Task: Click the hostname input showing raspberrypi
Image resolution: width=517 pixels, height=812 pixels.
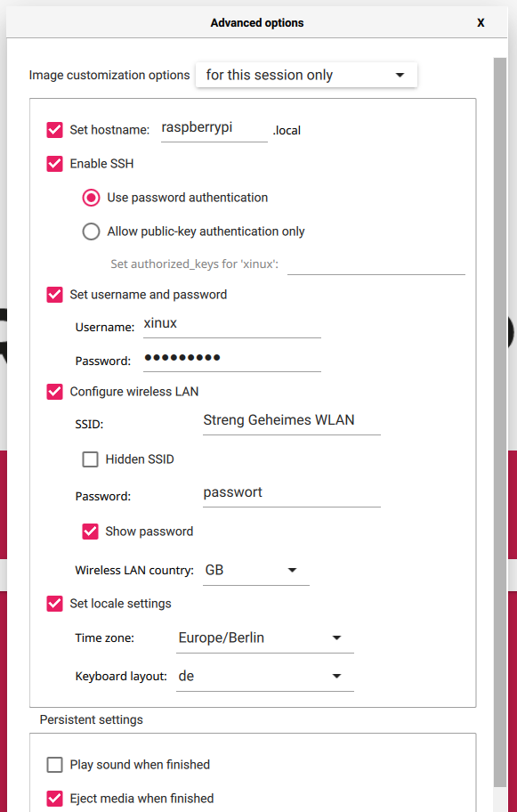Action: (214, 127)
